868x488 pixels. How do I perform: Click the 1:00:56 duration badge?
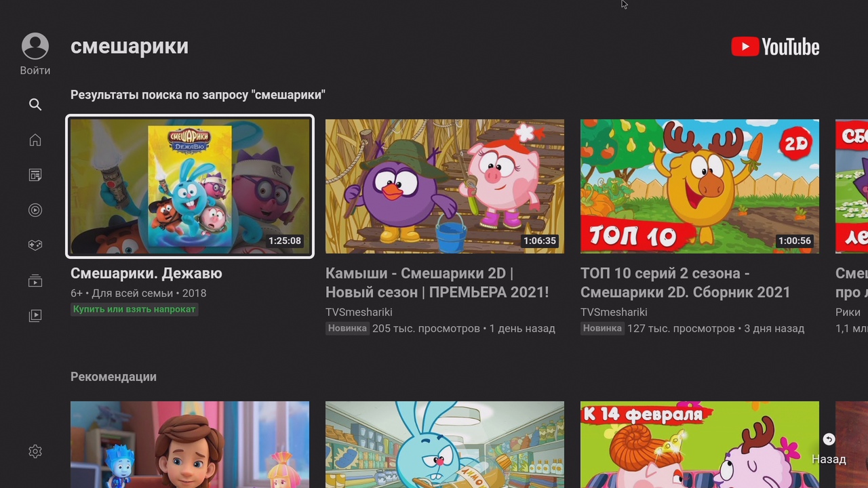coord(795,241)
